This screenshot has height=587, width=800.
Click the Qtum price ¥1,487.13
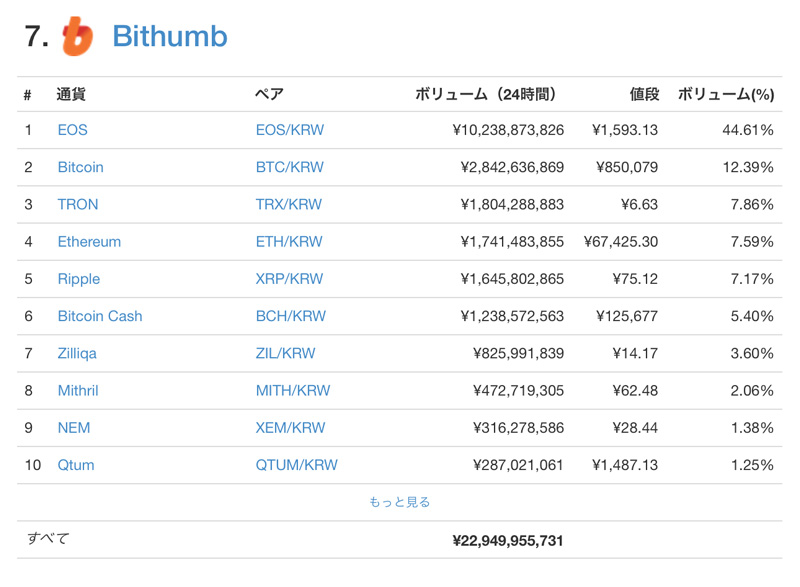(625, 465)
